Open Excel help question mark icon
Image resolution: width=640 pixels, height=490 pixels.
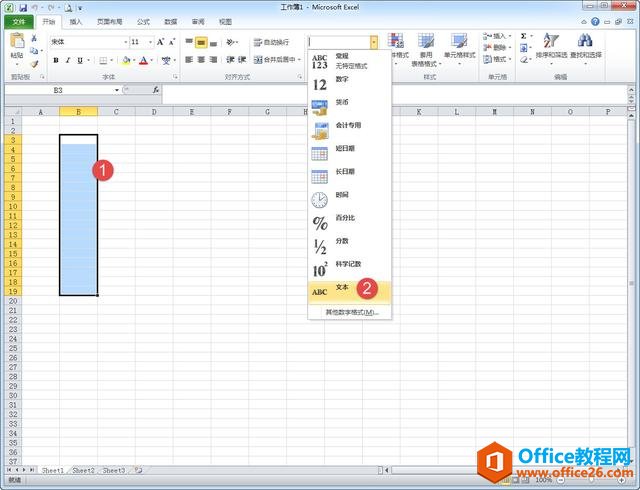coord(597,21)
